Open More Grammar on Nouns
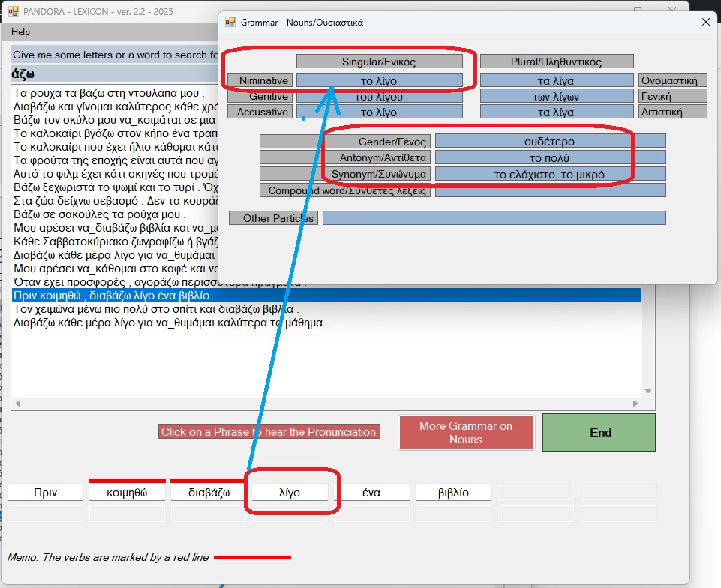Screen dimensions: 721x588 465,433
